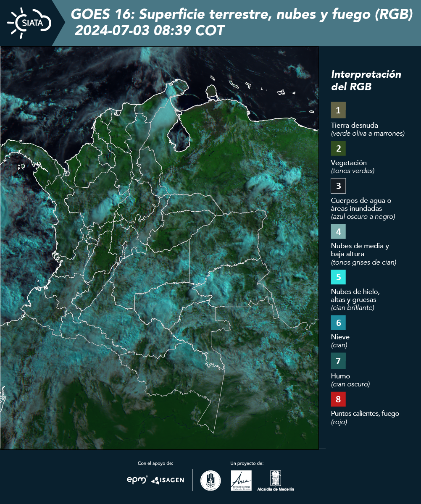Click the "Puntos calientes, fuego" label
Viewport: 421px width, 504px height.
[x=365, y=414]
